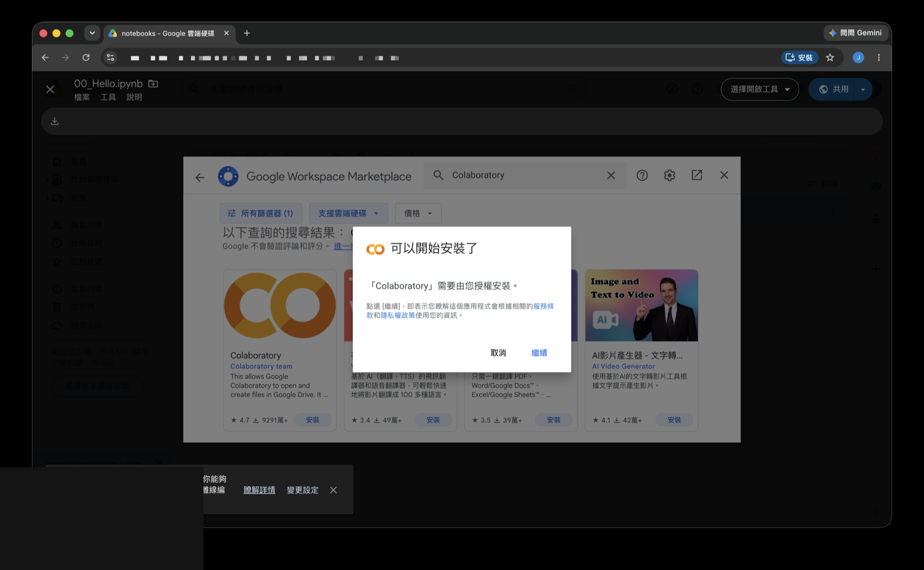The width and height of the screenshot is (924, 570).
Task: Clear the Colaboratory search text
Action: tap(611, 175)
